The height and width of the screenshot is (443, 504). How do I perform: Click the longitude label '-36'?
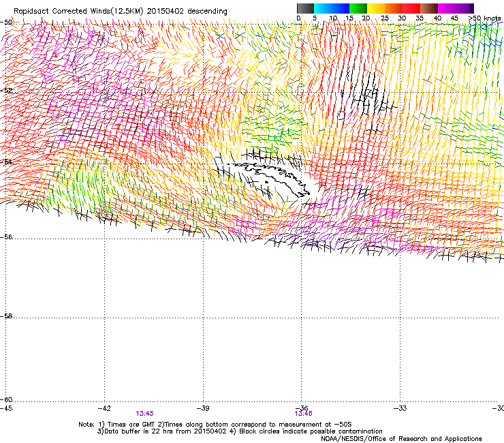pyautogui.click(x=302, y=408)
